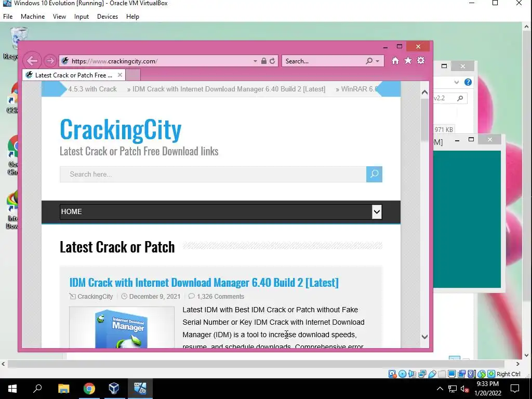532x399 pixels.
Task: Click the VirtualBox display status icon
Action: [x=451, y=374]
